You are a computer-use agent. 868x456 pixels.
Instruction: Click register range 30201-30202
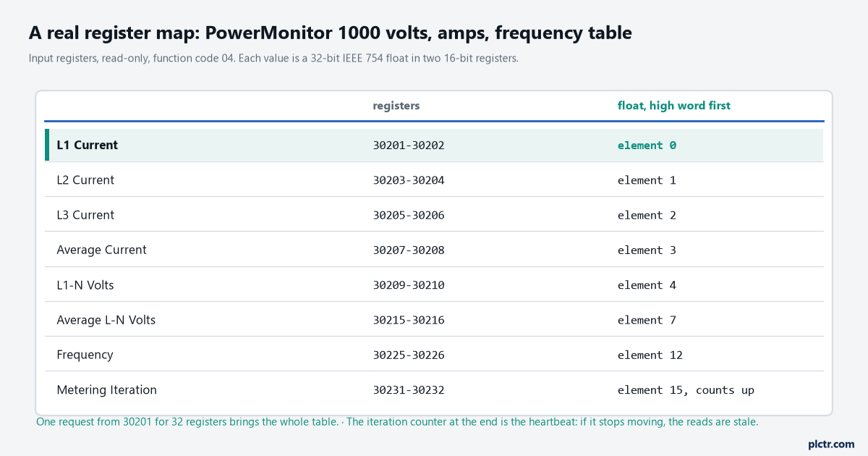click(409, 145)
